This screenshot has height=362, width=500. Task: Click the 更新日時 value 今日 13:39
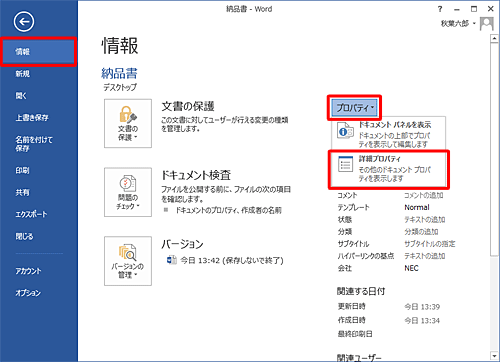[x=422, y=307]
